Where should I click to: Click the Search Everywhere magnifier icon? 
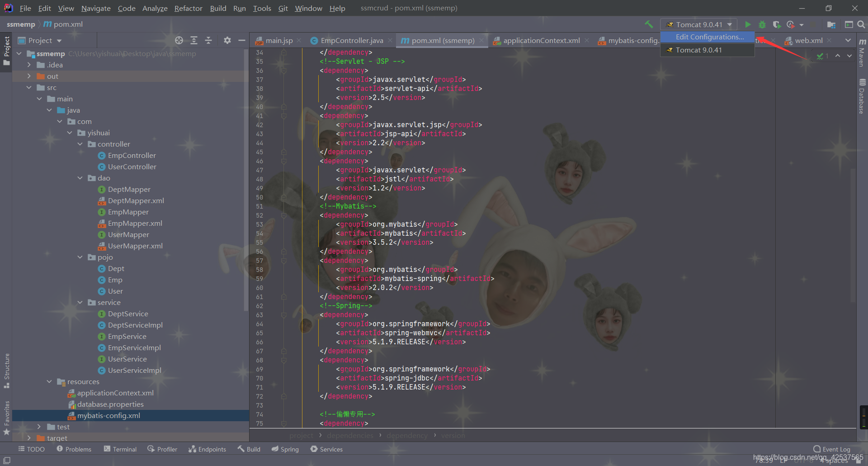(x=861, y=24)
